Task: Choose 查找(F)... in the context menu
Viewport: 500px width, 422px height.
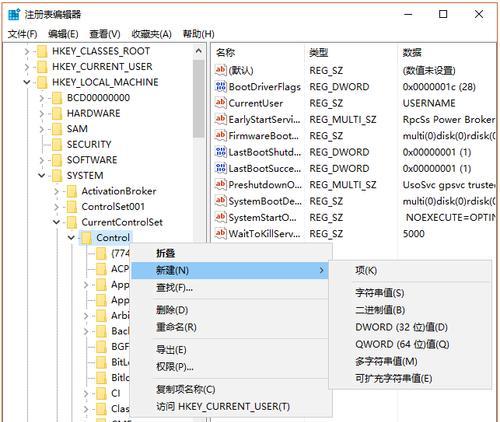Action: [230, 287]
